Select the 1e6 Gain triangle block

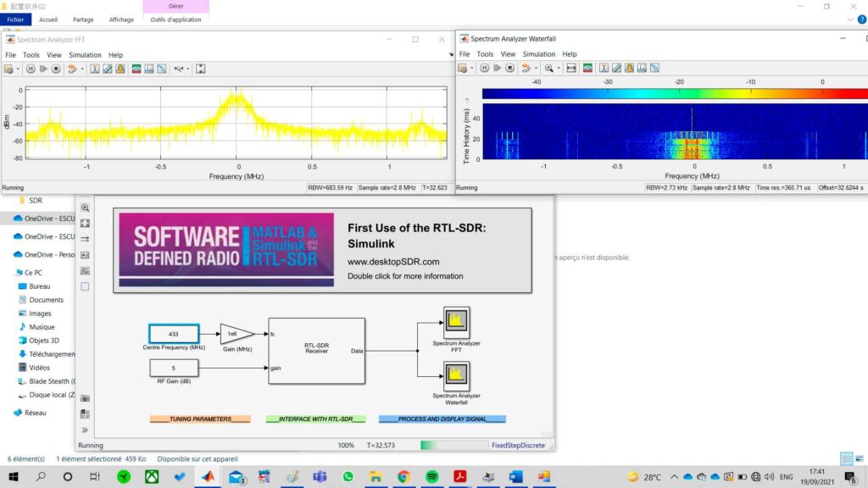click(236, 334)
